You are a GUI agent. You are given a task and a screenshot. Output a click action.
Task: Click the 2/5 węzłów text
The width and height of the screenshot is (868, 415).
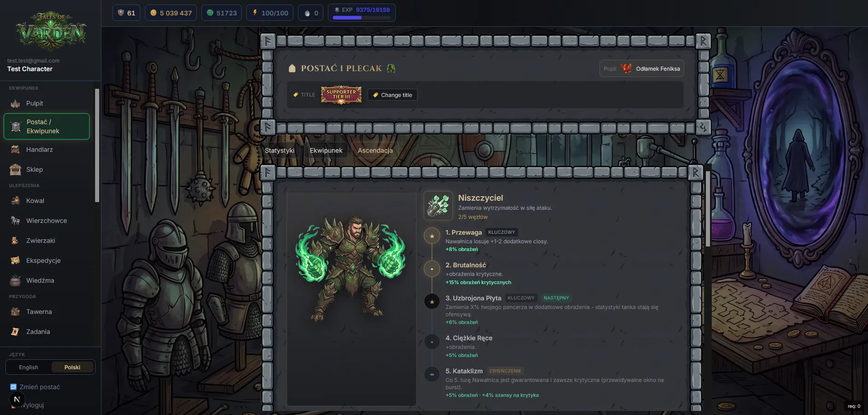click(x=473, y=217)
